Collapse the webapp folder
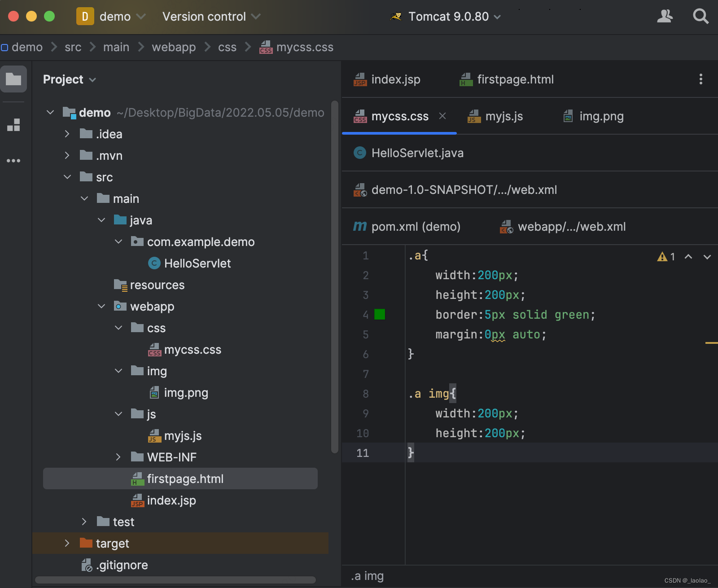Image resolution: width=718 pixels, height=588 pixels. [101, 306]
